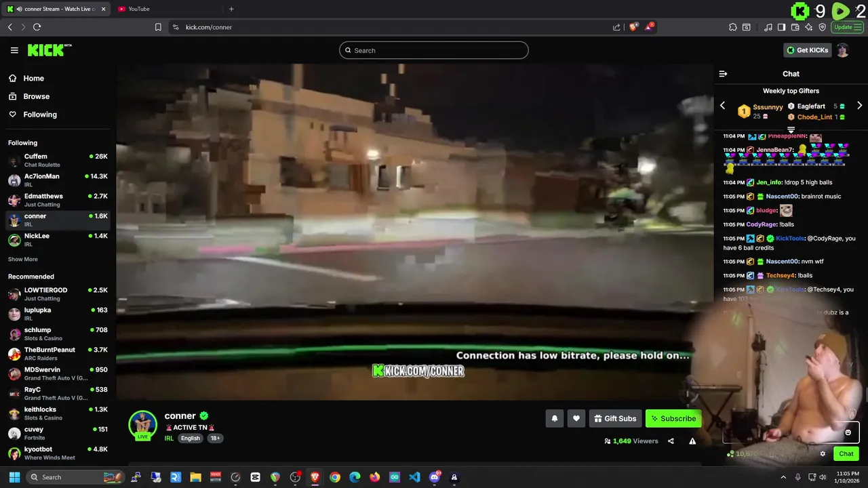The image size is (868, 488).
Task: Open Discord from the taskbar
Action: (x=435, y=477)
